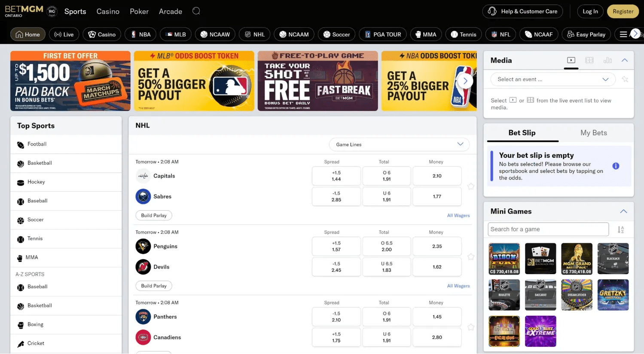Collapse the Mini Games panel
This screenshot has width=644, height=354.
click(x=623, y=211)
